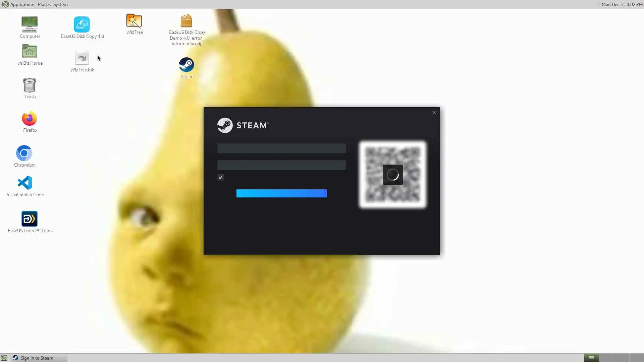
Task: Uncheck the remember me checkbox in Steam
Action: 220,177
